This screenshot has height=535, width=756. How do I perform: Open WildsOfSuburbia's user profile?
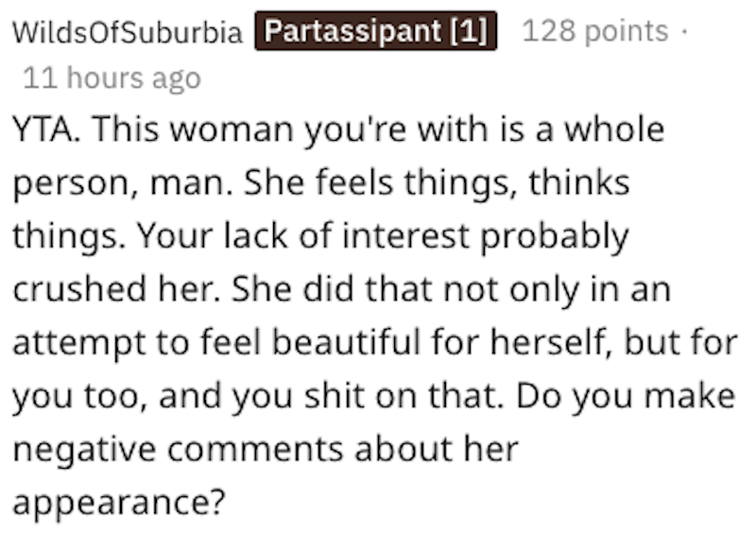(x=128, y=33)
